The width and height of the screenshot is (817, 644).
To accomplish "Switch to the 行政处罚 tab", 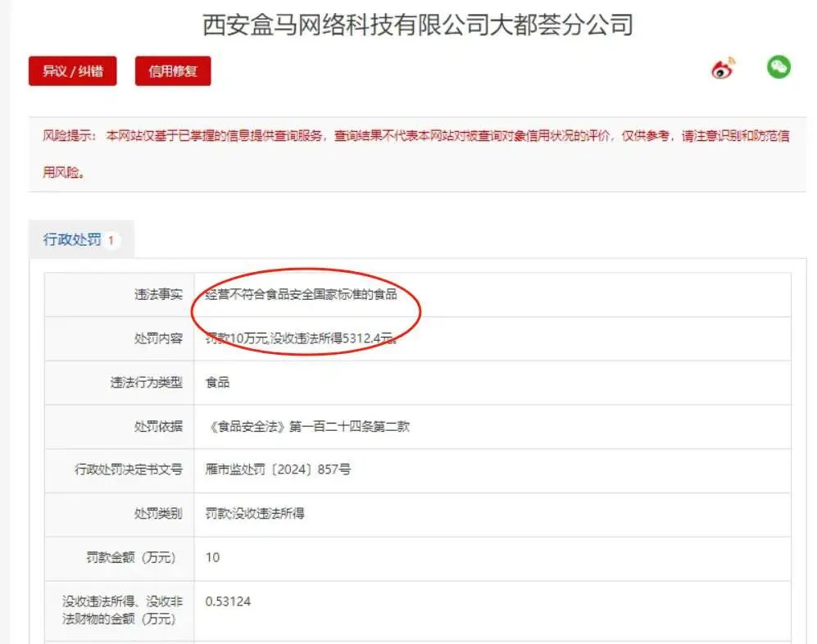I will (81, 240).
